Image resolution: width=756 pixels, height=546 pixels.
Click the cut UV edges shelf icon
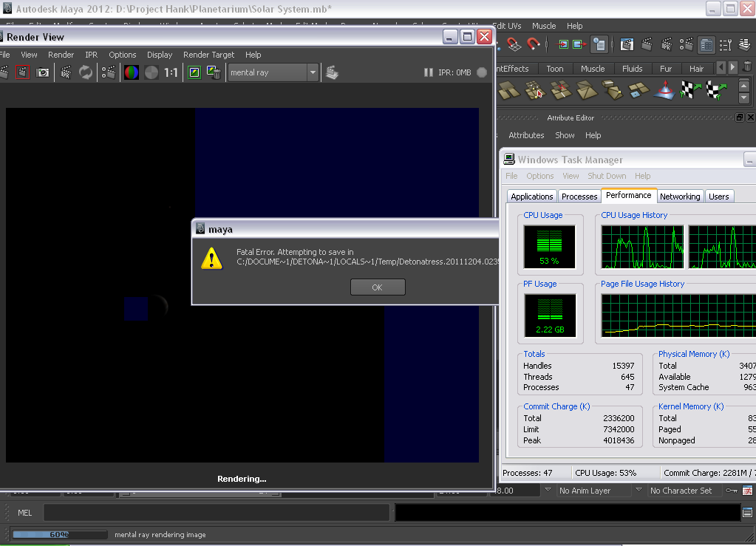tap(561, 90)
